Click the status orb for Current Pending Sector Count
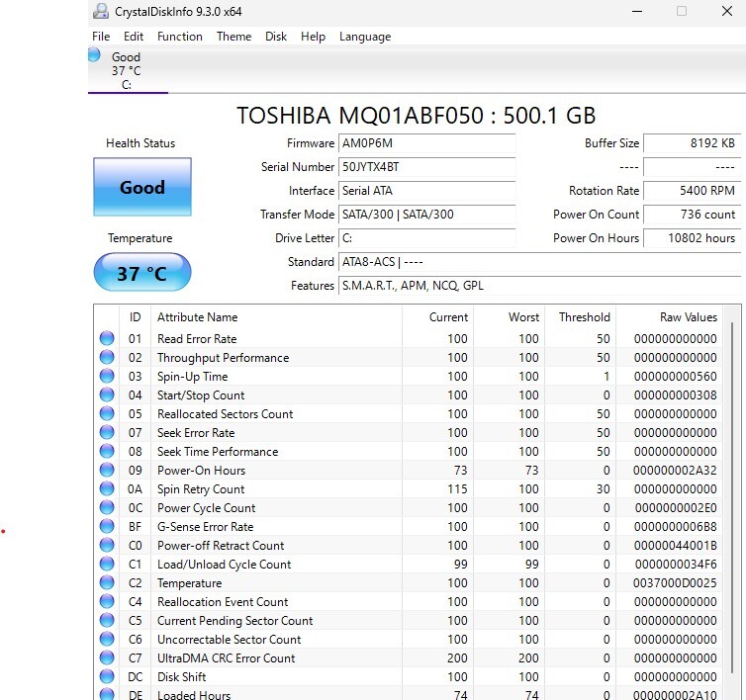Image resolution: width=746 pixels, height=700 pixels. click(107, 621)
